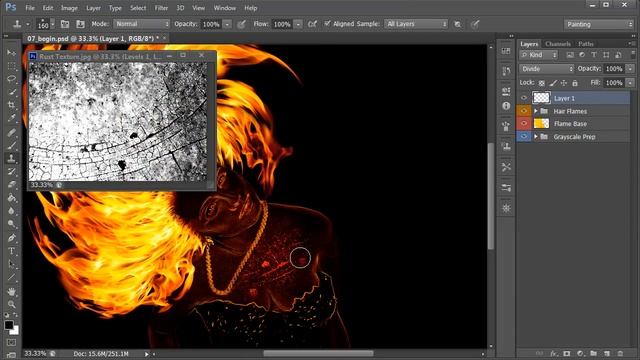This screenshot has width=640, height=360.
Task: Hide the Hair Flames group
Action: 524,111
